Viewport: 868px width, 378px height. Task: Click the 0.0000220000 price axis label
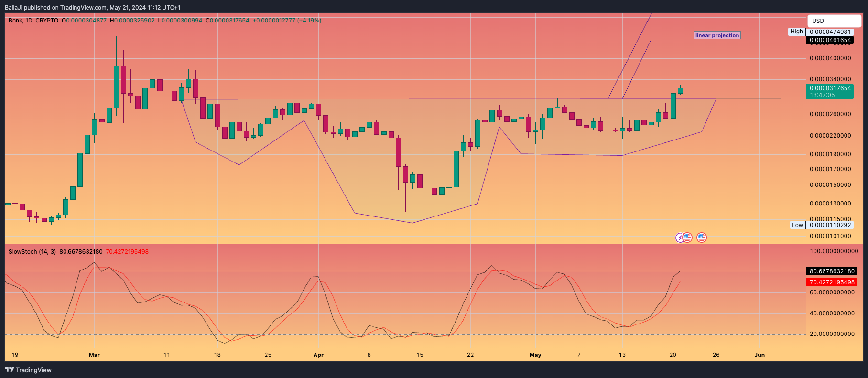(x=830, y=136)
